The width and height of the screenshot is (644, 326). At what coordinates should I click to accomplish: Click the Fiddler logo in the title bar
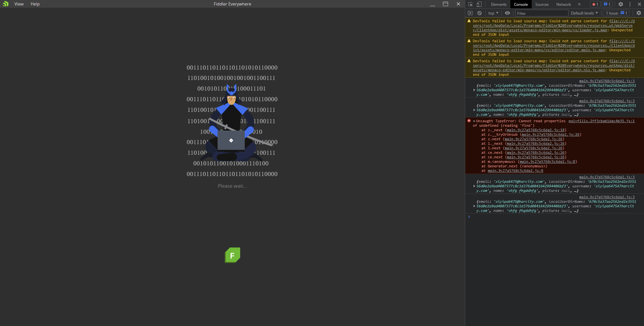(5, 4)
